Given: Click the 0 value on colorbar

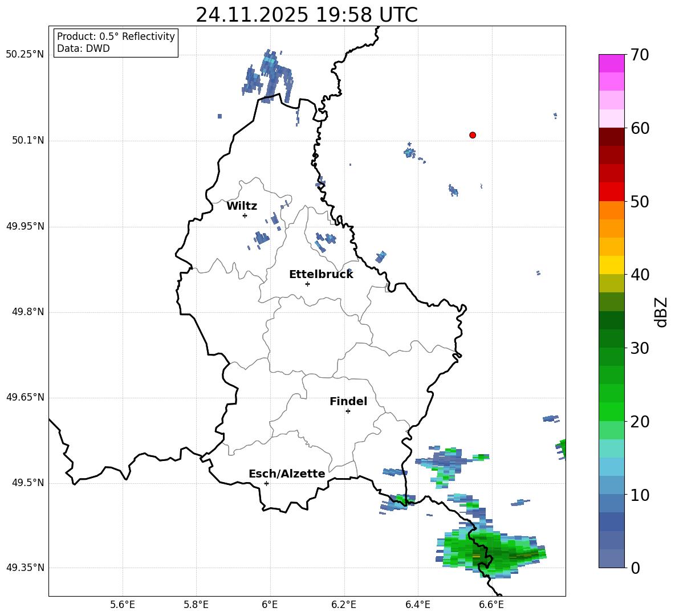Looking at the screenshot, I should (635, 568).
